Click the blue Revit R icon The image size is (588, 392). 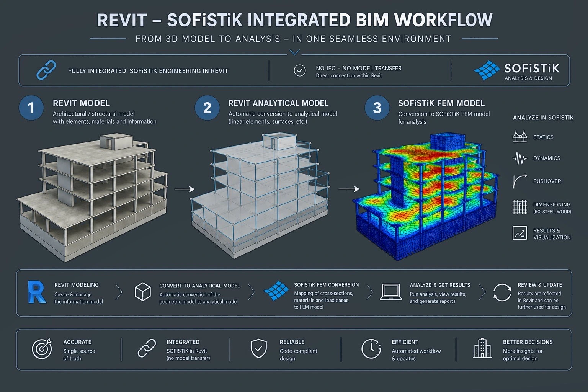point(37,292)
